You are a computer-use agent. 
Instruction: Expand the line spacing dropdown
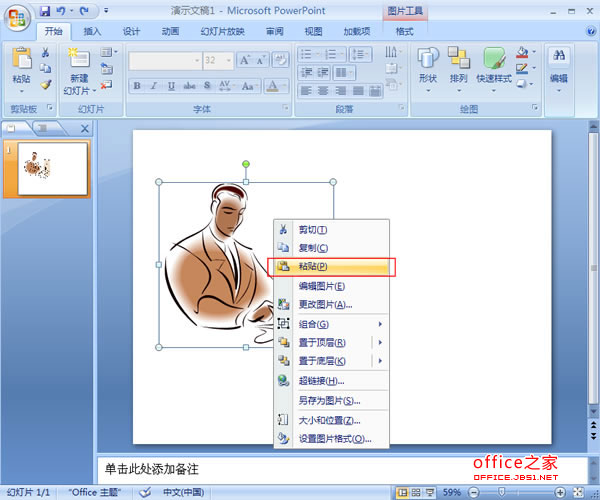point(367,54)
